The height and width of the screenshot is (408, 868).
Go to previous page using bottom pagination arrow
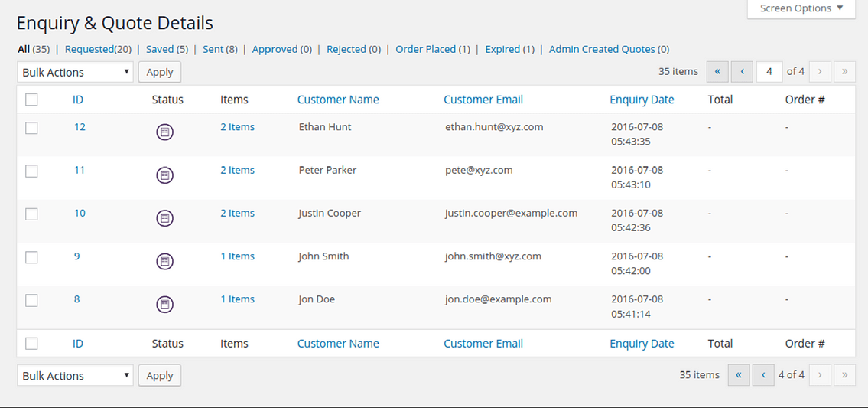click(763, 375)
